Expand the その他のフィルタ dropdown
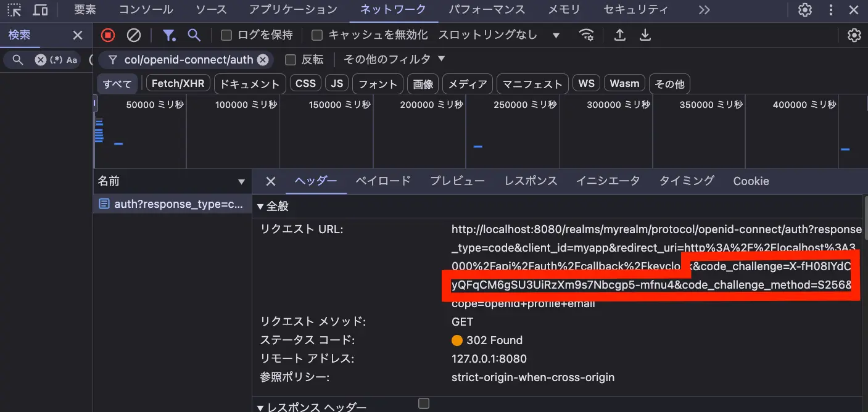 [x=394, y=59]
